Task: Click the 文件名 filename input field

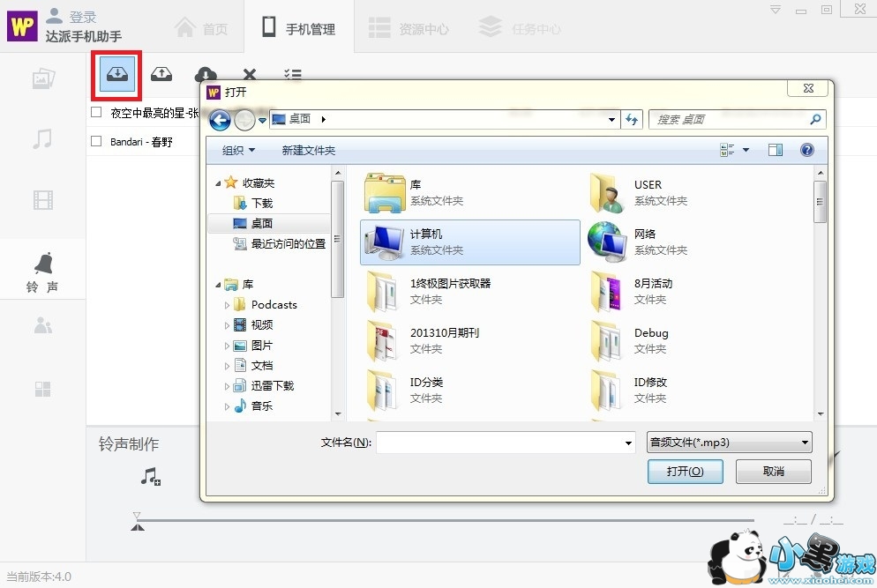Action: [498, 443]
